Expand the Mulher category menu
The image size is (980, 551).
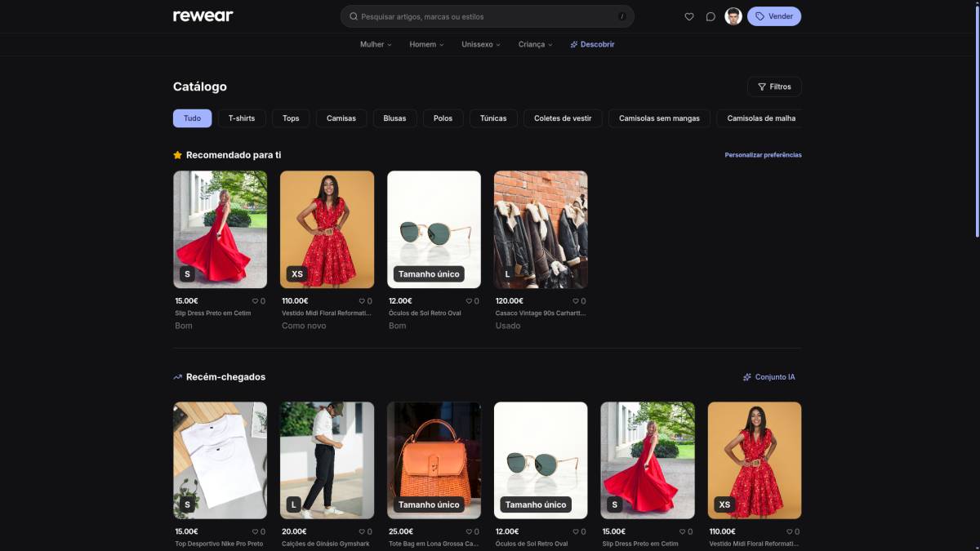[376, 44]
